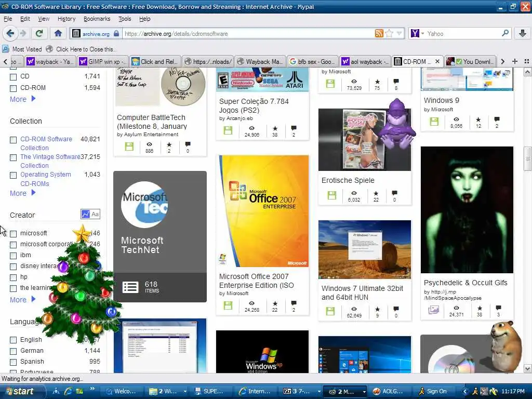Open the File menu
This screenshot has height=399, width=532.
(8, 19)
